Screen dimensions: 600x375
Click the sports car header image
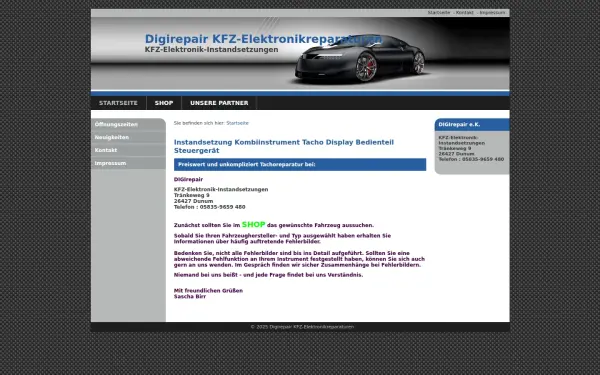360,58
